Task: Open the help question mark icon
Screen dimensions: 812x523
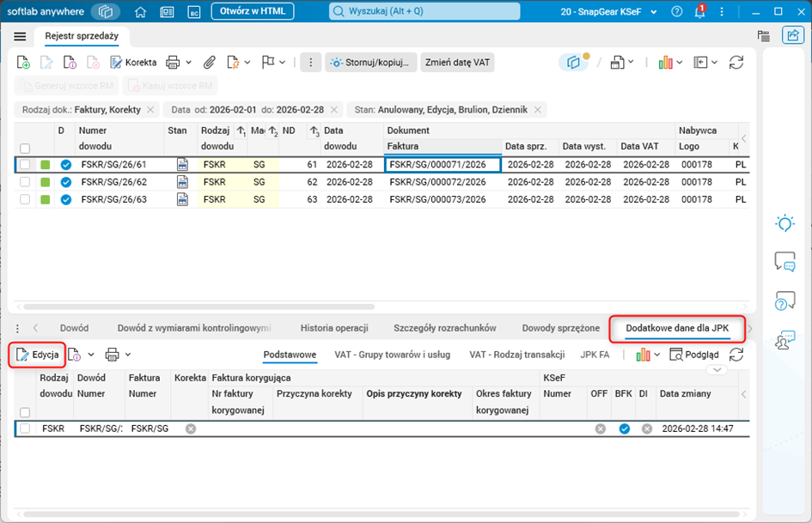Action: pyautogui.click(x=677, y=12)
